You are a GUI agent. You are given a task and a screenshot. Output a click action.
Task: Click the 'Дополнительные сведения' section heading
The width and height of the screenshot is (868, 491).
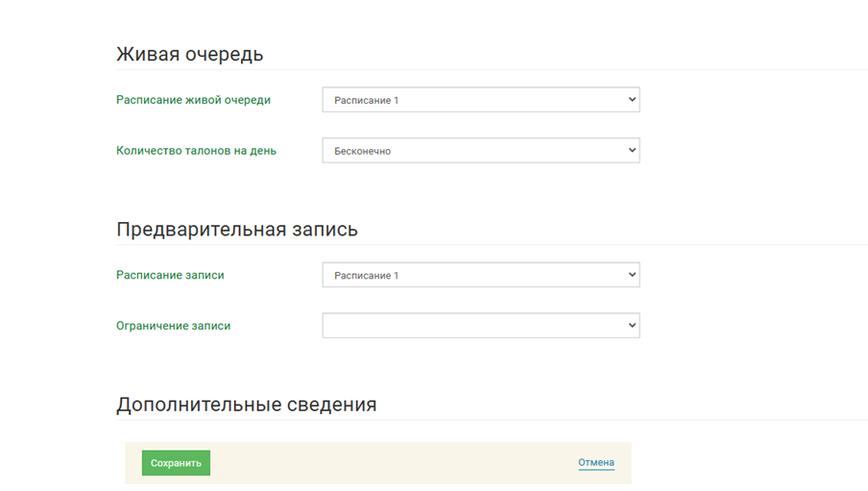tap(246, 405)
